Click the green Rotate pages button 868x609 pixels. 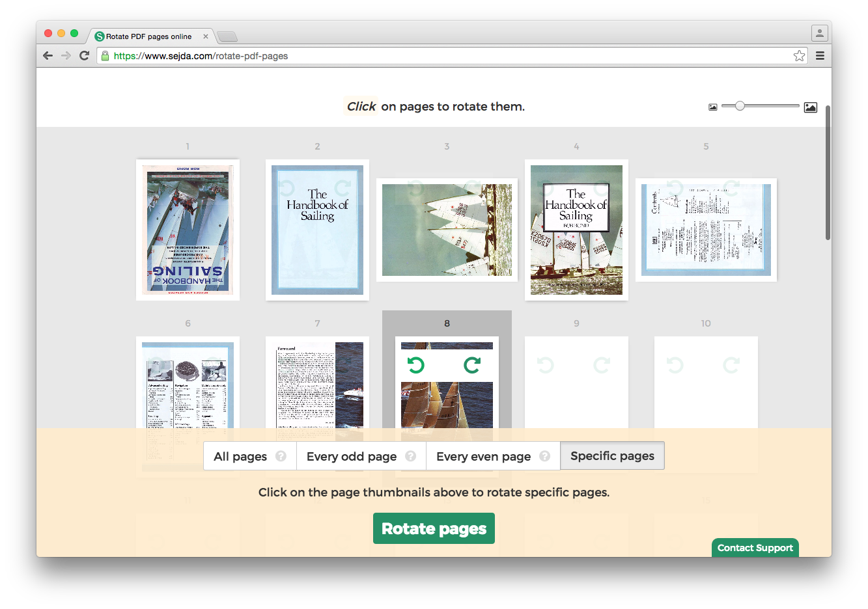coord(434,528)
